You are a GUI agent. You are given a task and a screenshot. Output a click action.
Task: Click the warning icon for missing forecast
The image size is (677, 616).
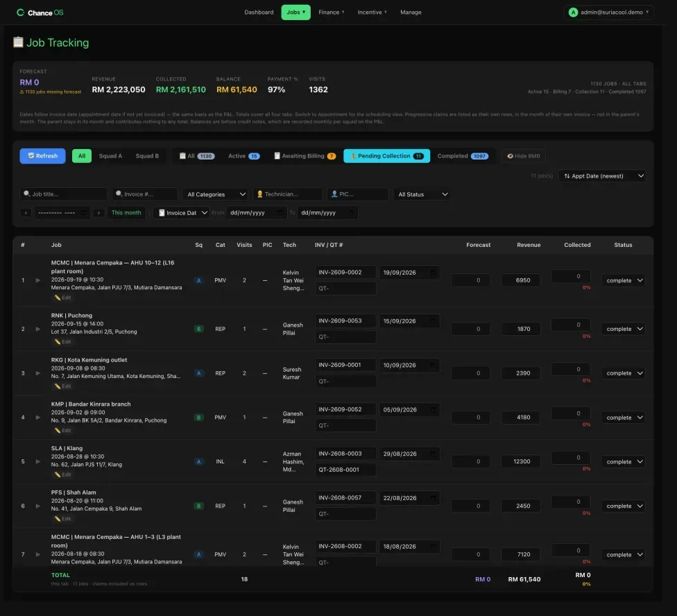point(22,92)
